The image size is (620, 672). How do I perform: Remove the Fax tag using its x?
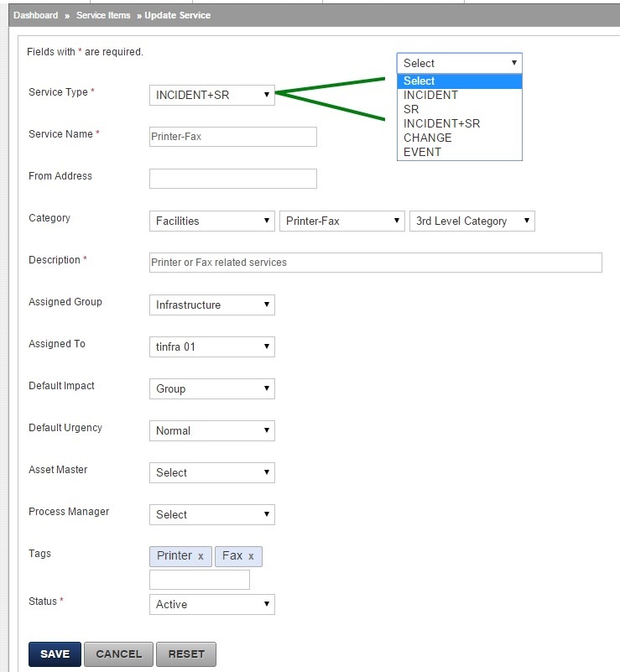tap(251, 556)
